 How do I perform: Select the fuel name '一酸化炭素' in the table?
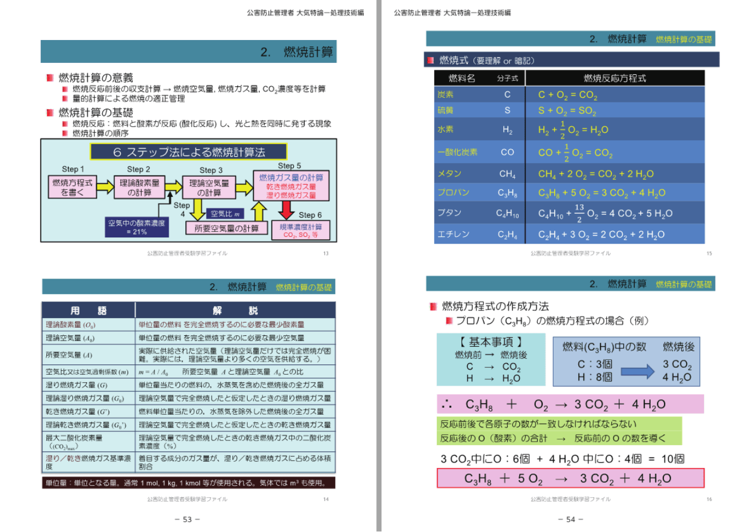pyautogui.click(x=457, y=152)
